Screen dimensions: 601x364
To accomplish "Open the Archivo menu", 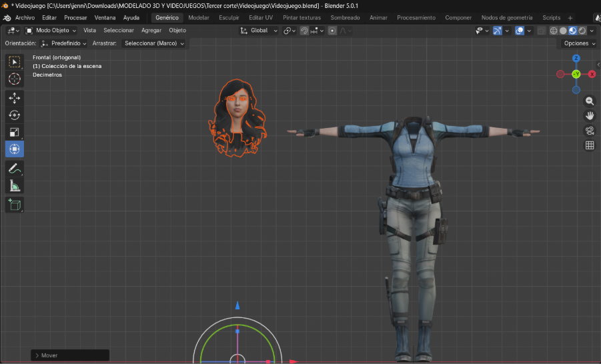I will click(x=25, y=18).
